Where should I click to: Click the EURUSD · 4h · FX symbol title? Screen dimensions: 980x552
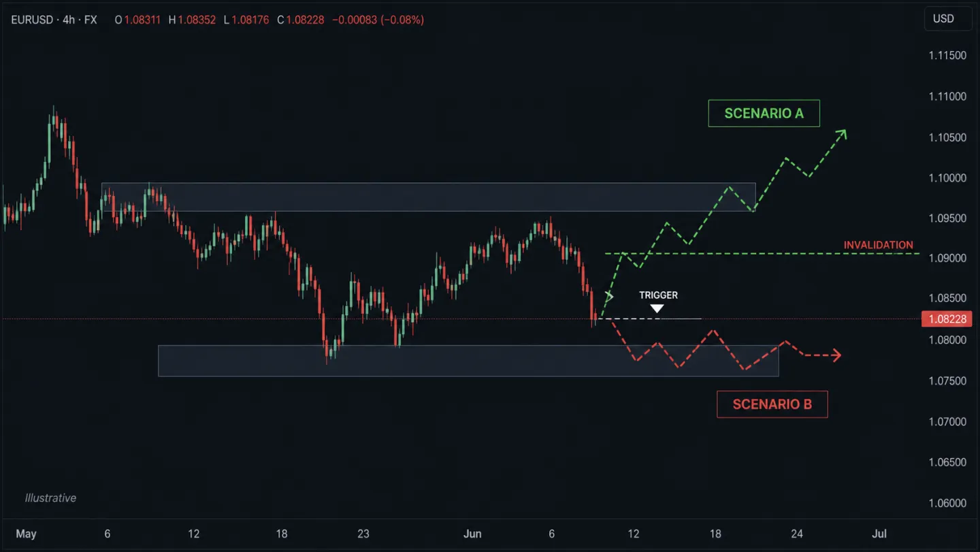point(54,20)
